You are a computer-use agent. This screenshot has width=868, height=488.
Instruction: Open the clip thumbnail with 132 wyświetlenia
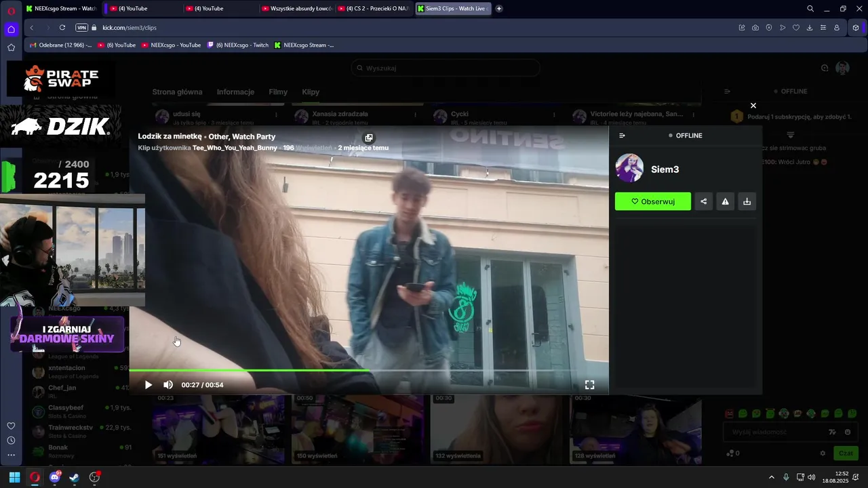pos(497,428)
